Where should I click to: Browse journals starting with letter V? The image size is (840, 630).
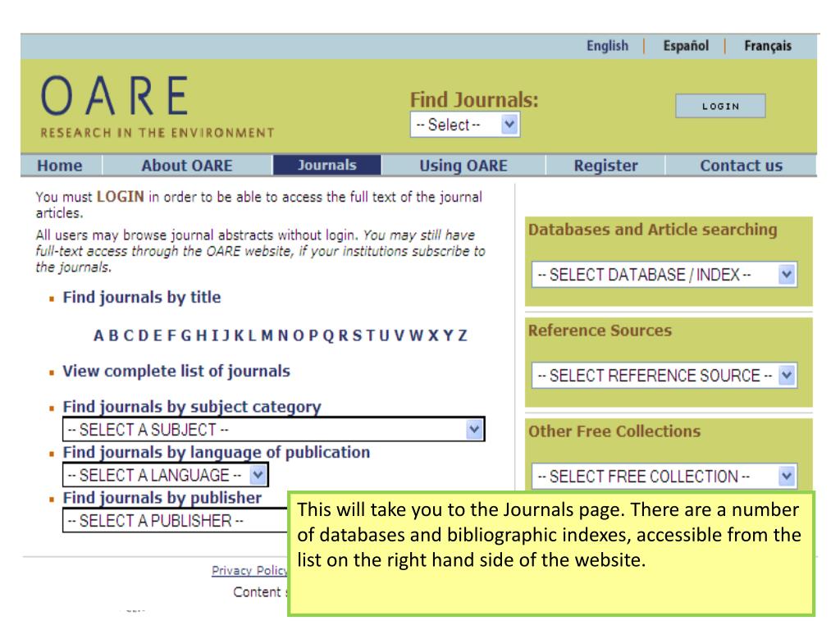pos(399,336)
